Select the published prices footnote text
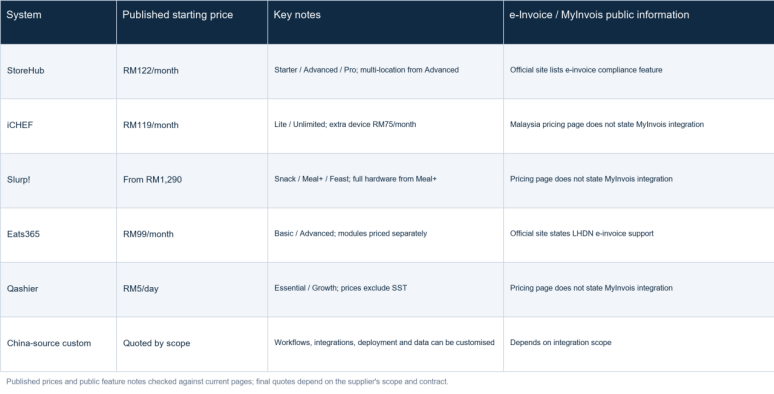 [227, 382]
